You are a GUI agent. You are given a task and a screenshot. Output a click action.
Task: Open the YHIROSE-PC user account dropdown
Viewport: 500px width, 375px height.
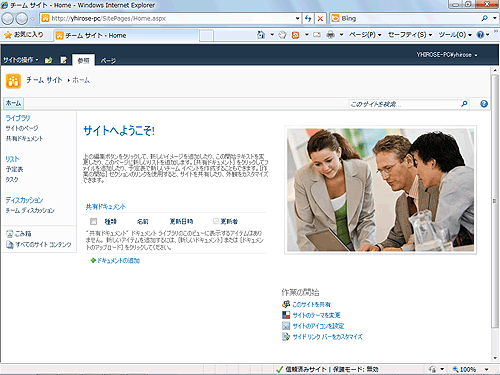[447, 55]
